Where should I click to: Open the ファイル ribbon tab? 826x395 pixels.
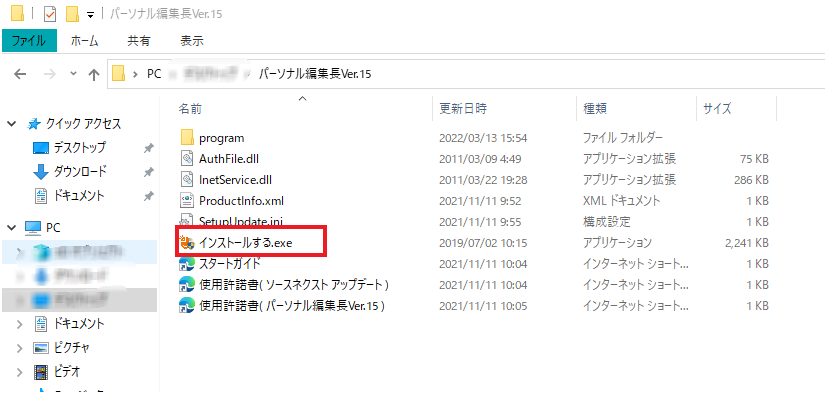30,41
